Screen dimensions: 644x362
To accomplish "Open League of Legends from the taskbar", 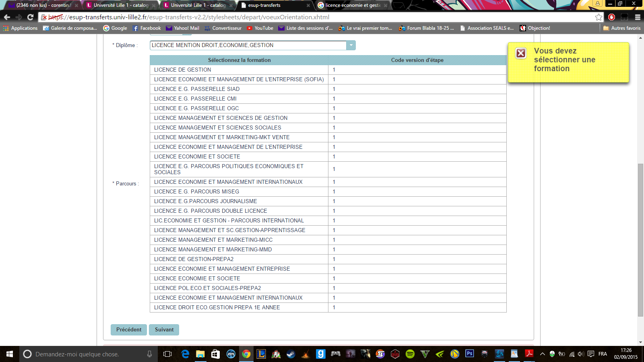I will [261, 354].
